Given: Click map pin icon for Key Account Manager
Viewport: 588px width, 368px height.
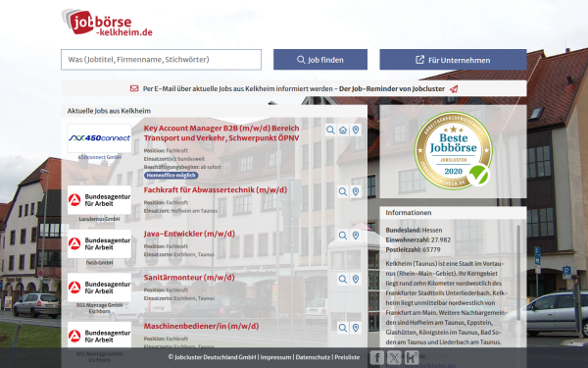Looking at the screenshot, I should (356, 130).
